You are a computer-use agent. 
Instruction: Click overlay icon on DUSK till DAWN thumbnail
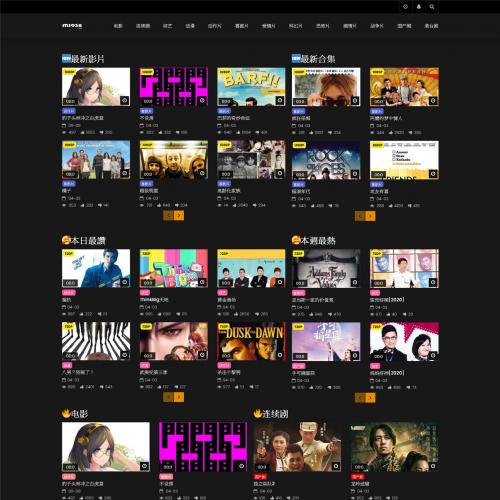tap(280, 355)
